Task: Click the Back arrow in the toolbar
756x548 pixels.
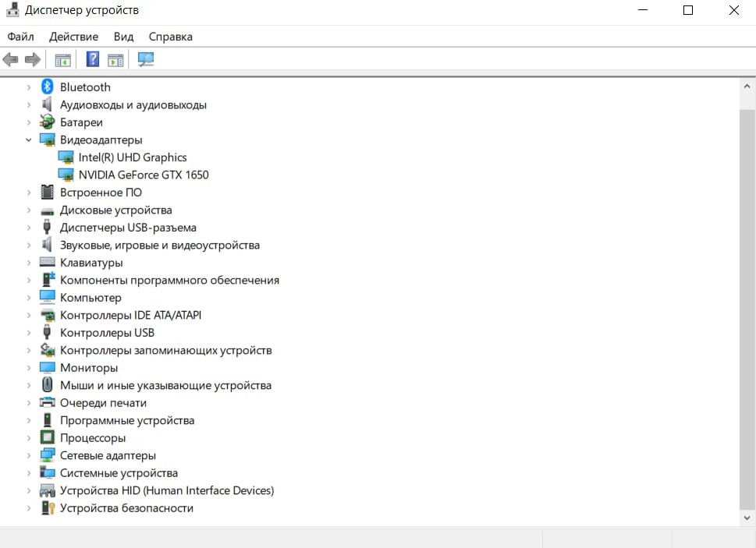Action: point(11,59)
